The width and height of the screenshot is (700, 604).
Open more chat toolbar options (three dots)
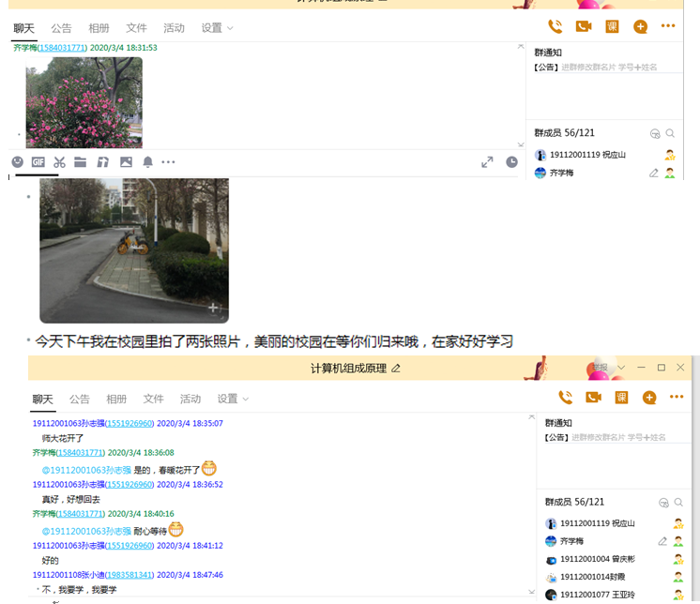click(168, 162)
